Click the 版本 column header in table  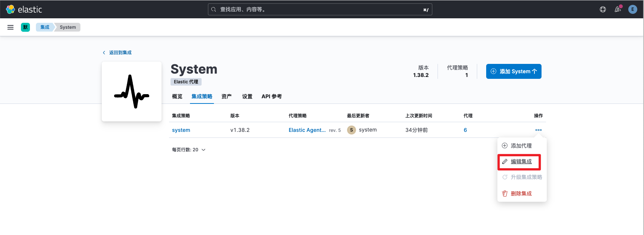click(x=235, y=116)
